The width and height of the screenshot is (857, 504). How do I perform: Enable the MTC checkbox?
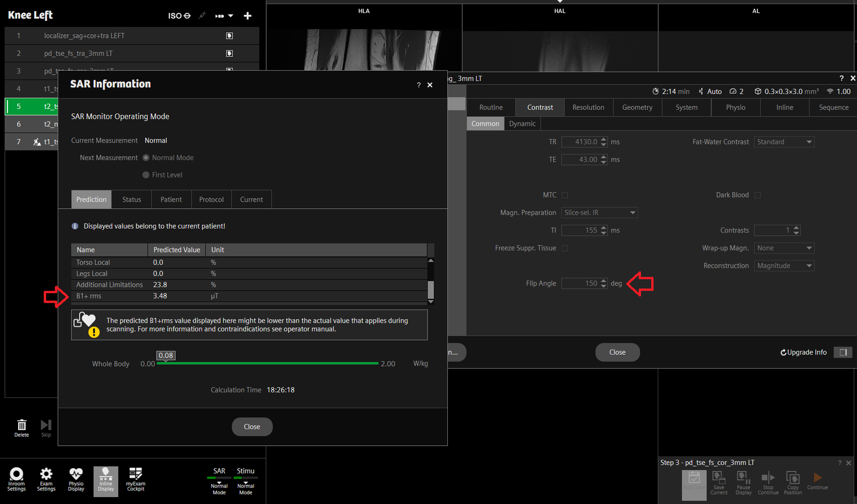[565, 195]
